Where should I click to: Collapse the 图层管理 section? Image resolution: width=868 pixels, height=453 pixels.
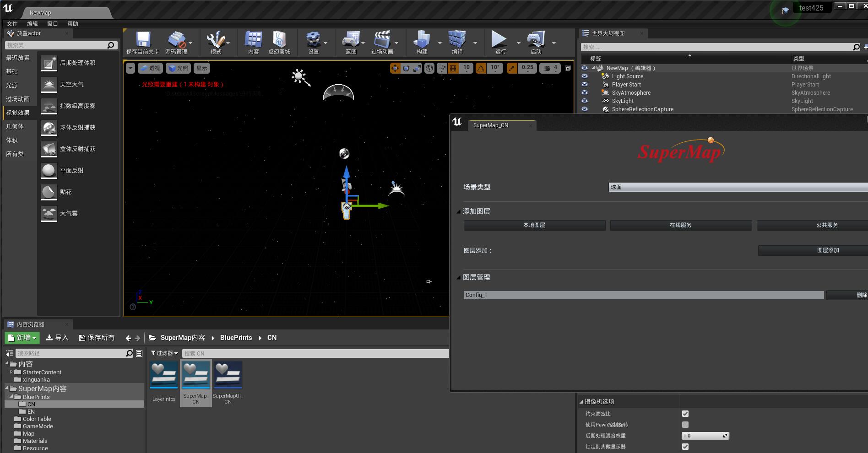pyautogui.click(x=459, y=277)
